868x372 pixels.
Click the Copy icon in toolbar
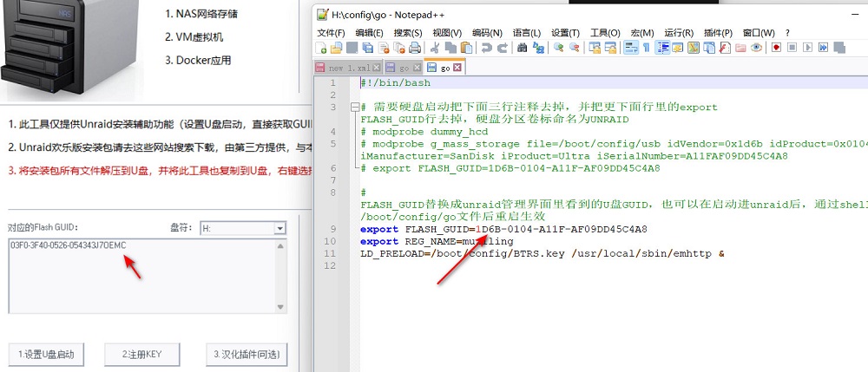[x=450, y=48]
